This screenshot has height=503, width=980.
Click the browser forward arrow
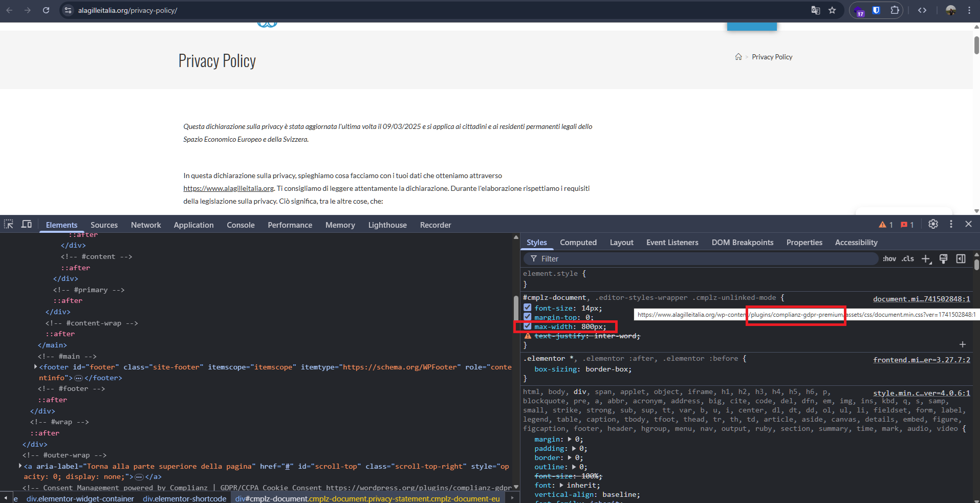[28, 10]
